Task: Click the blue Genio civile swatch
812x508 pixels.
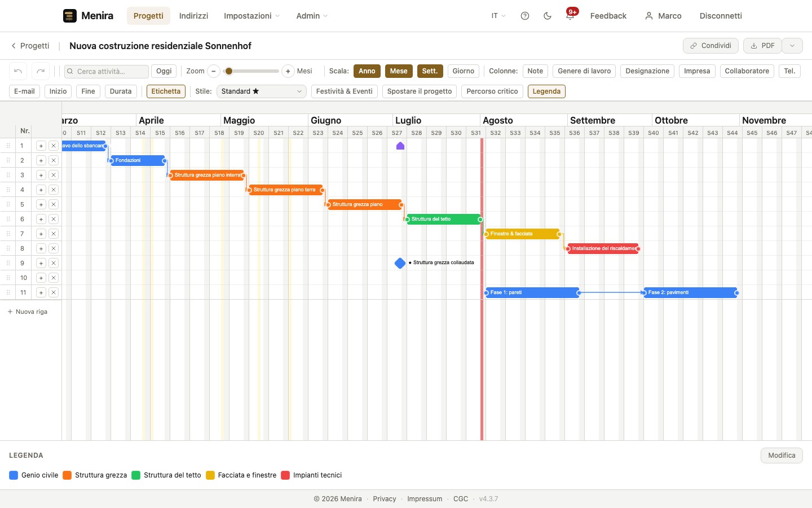Action: click(14, 475)
